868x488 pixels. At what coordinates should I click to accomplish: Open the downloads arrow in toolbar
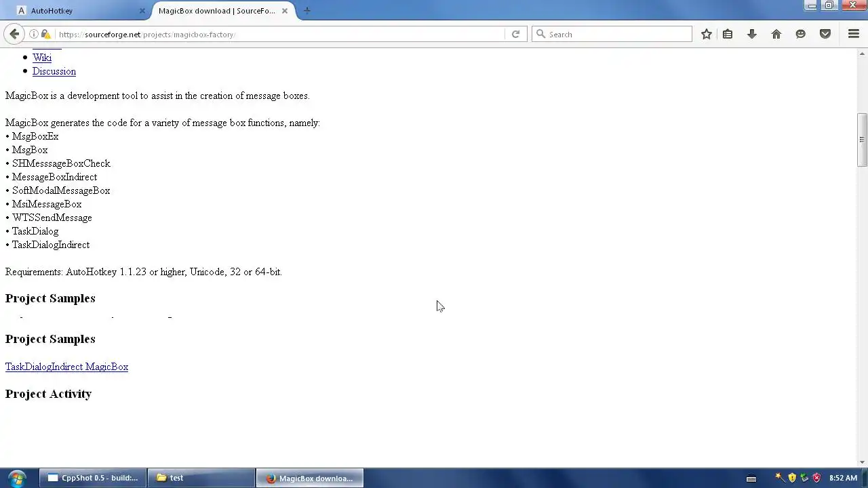[752, 34]
